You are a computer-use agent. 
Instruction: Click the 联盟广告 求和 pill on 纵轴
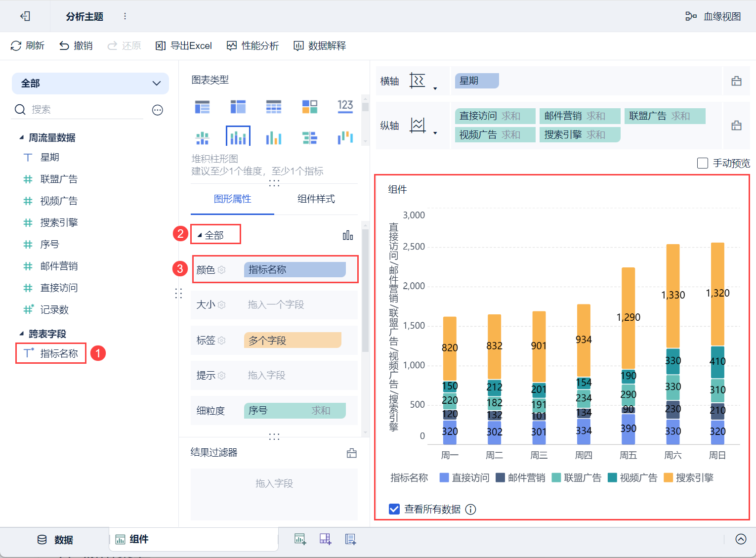665,116
